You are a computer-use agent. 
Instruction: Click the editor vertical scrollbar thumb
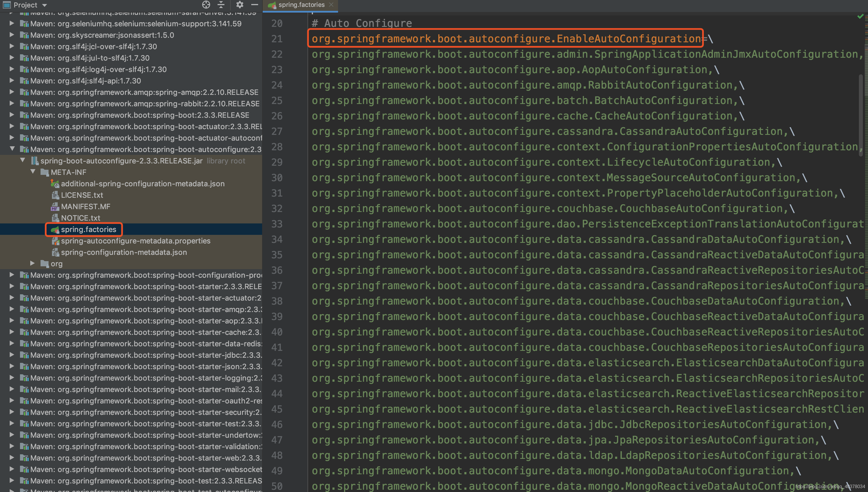click(x=861, y=115)
